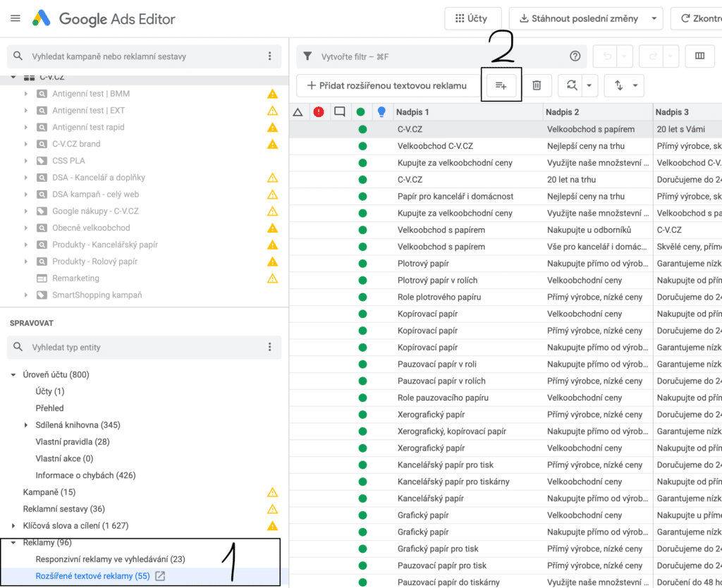Open the hamburger main menu
Viewport: 722px width, 588px height.
pyautogui.click(x=16, y=18)
